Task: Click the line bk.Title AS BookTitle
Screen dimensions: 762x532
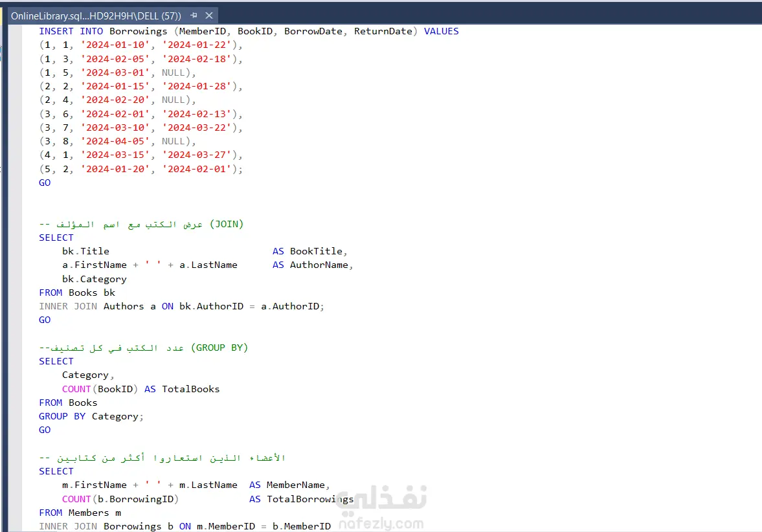Action: click(205, 251)
